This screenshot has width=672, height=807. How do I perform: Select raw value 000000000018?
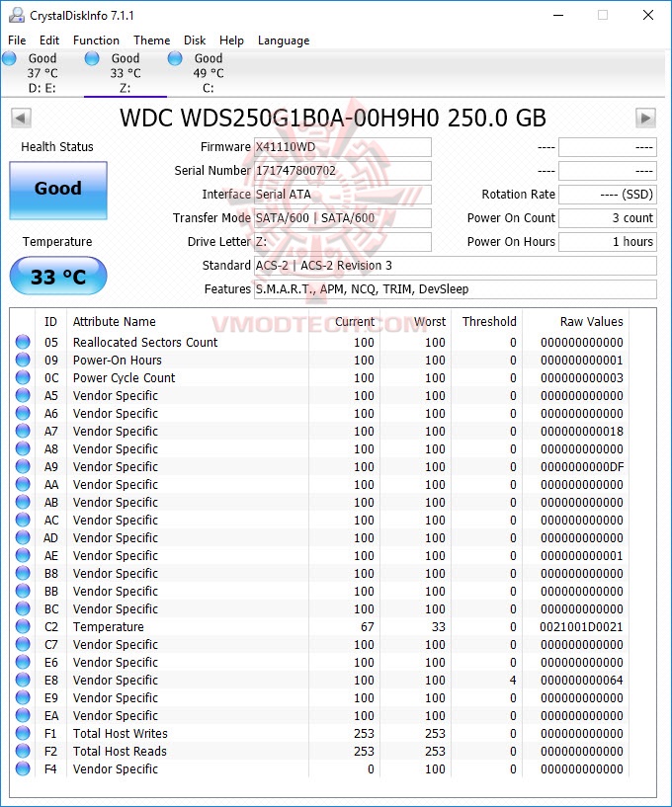(x=582, y=432)
